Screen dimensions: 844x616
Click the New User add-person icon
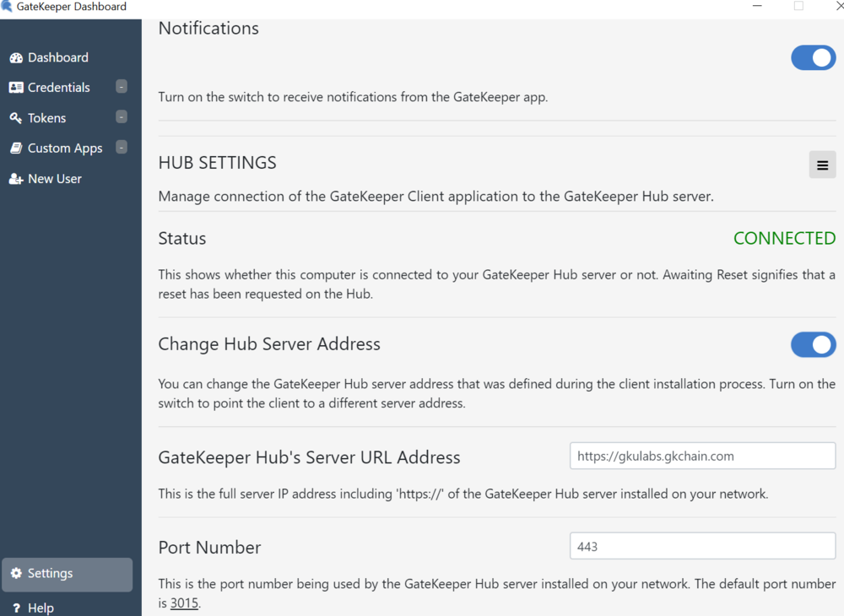[x=16, y=179]
